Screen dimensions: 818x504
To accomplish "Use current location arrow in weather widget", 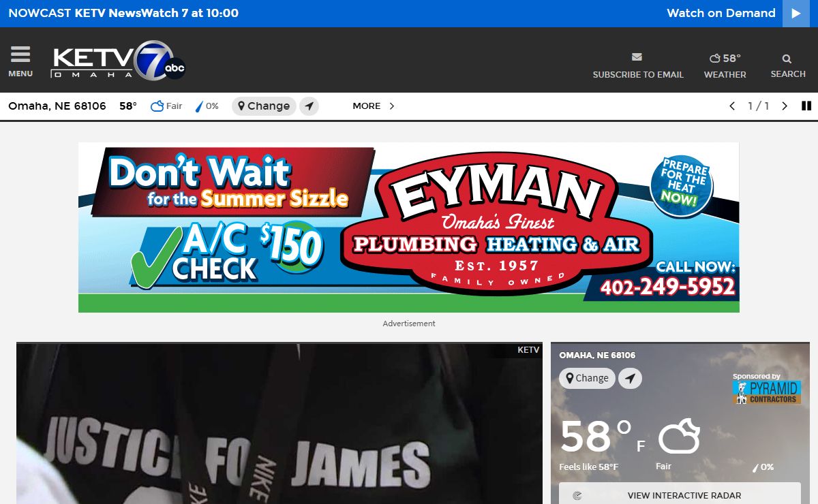I will pos(630,378).
